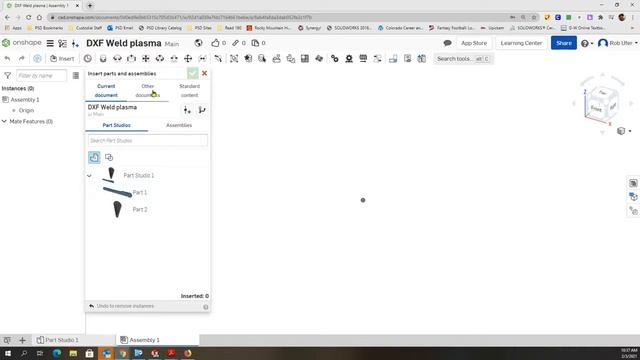This screenshot has width=640, height=360.
Task: Collapse the Mate Features (0) section
Action: point(4,121)
